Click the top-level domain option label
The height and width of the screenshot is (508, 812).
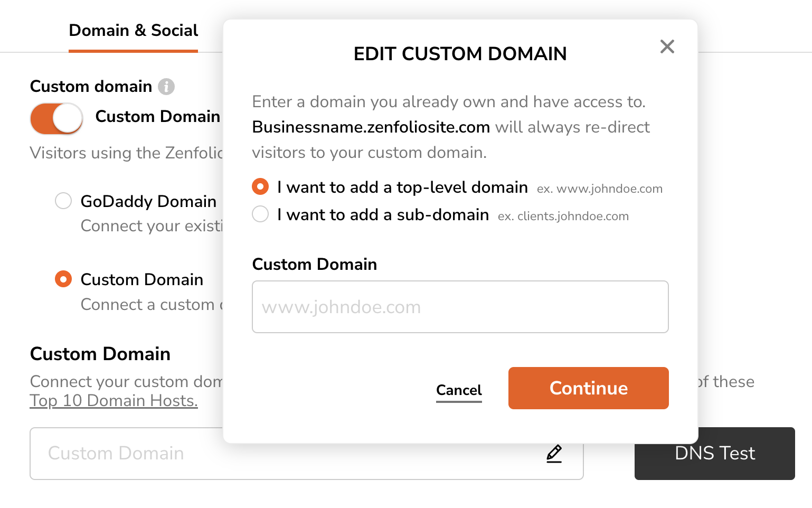point(402,187)
